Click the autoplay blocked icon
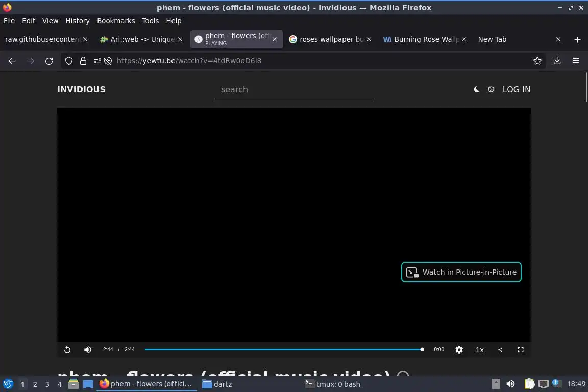Image resolution: width=588 pixels, height=392 pixels. 108,61
